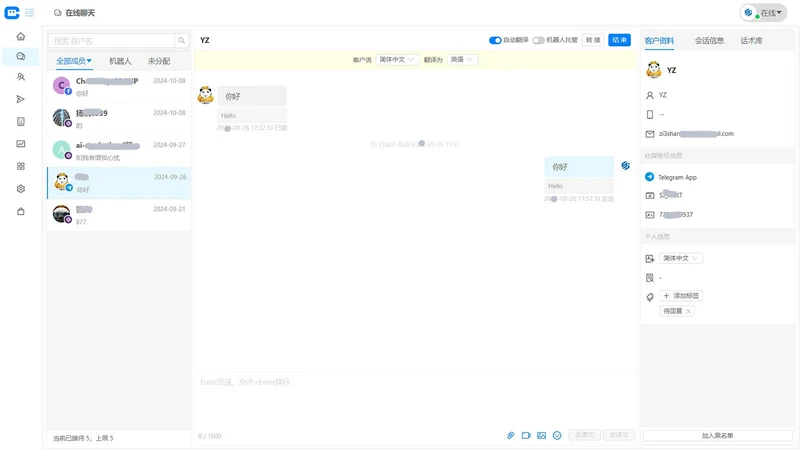Click the ID card icon above 537 row
The height and width of the screenshot is (450, 800).
click(x=650, y=195)
